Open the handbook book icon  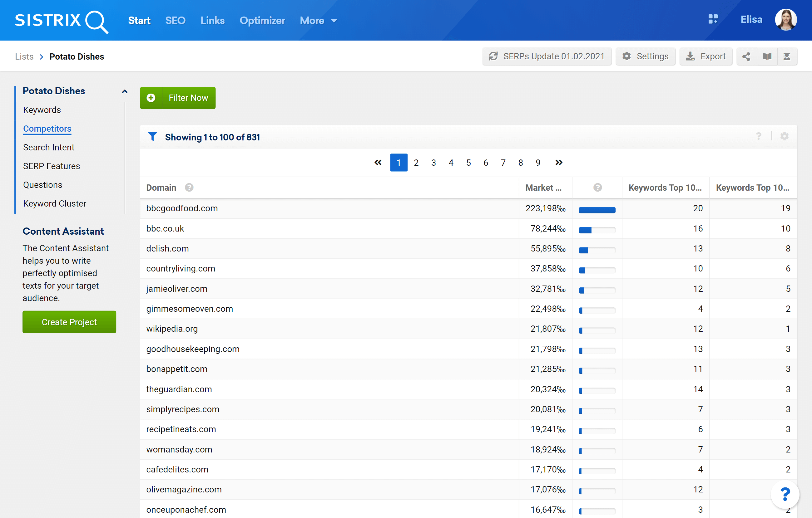[767, 56]
